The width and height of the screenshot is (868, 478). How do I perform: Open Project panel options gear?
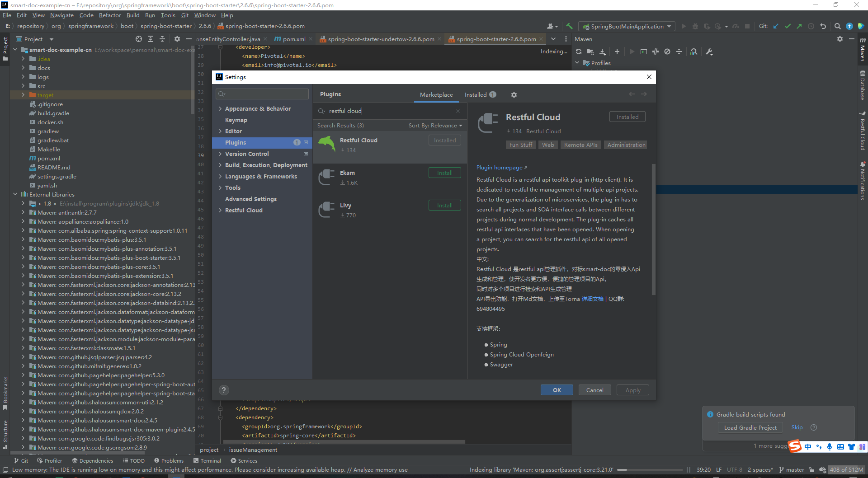(177, 39)
